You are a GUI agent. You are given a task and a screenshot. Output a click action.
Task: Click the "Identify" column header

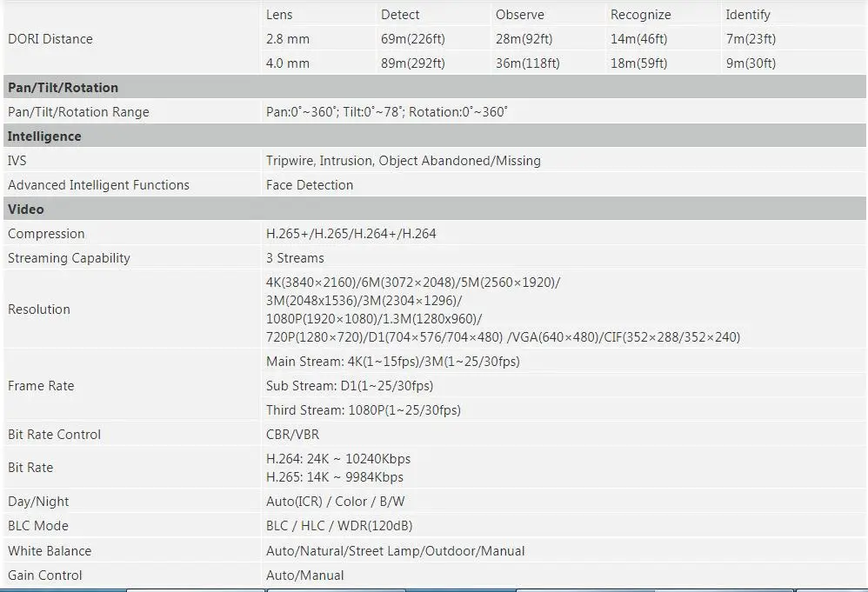pos(748,15)
